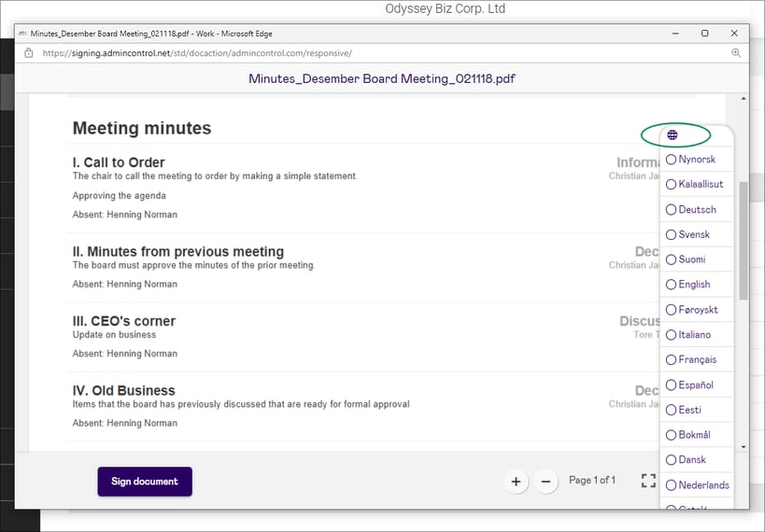Click the III. CEO's corner heading
Screen dimensions: 765x532
[124, 321]
